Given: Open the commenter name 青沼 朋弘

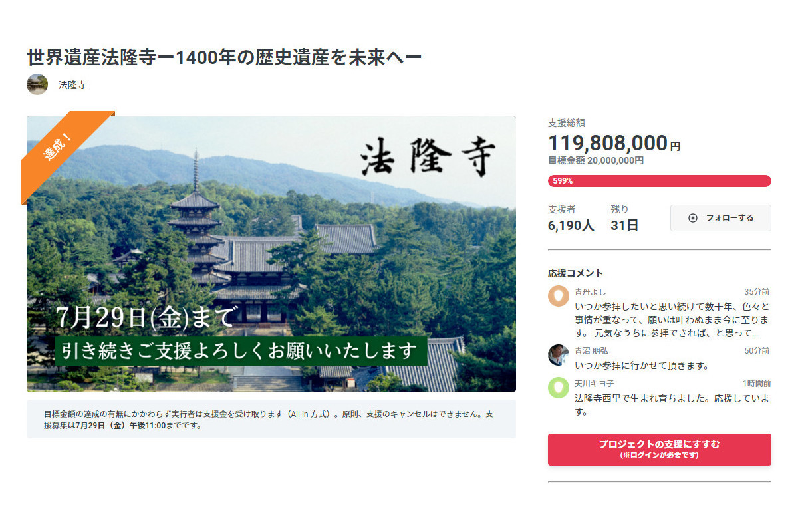Looking at the screenshot, I should tap(591, 350).
